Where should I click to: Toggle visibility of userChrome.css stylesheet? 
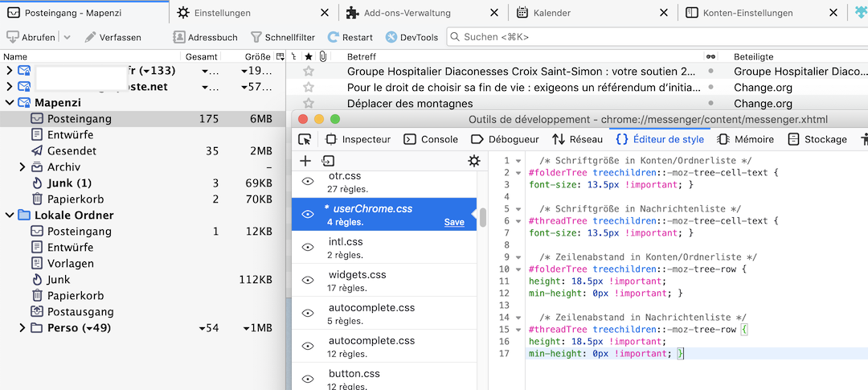tap(307, 215)
